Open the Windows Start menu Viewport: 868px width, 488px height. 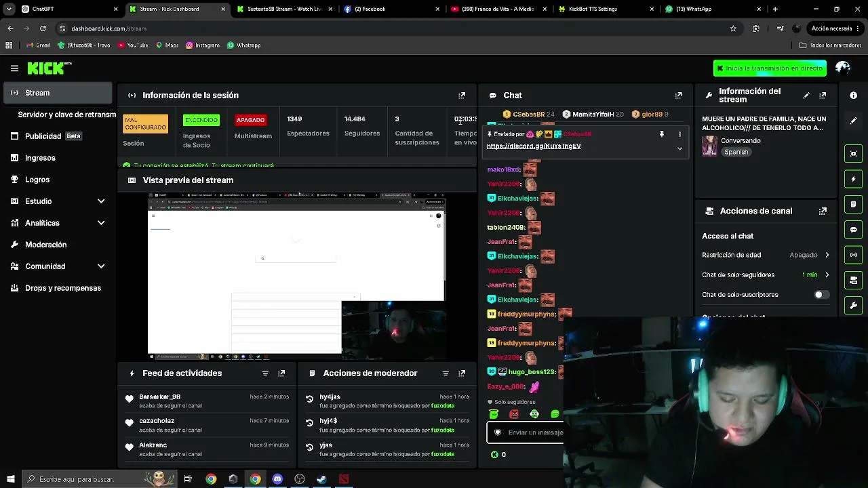pyautogui.click(x=10, y=479)
